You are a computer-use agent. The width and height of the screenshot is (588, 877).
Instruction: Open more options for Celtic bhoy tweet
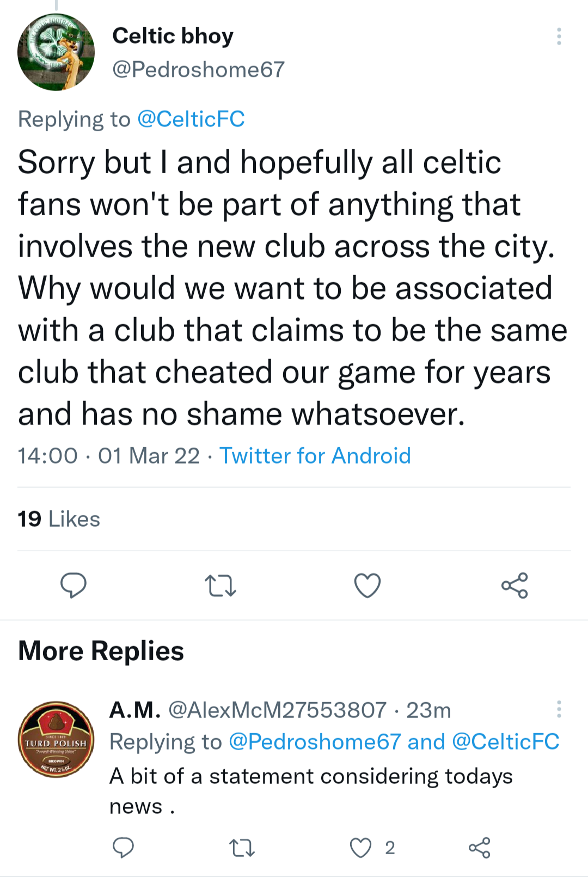click(x=559, y=36)
